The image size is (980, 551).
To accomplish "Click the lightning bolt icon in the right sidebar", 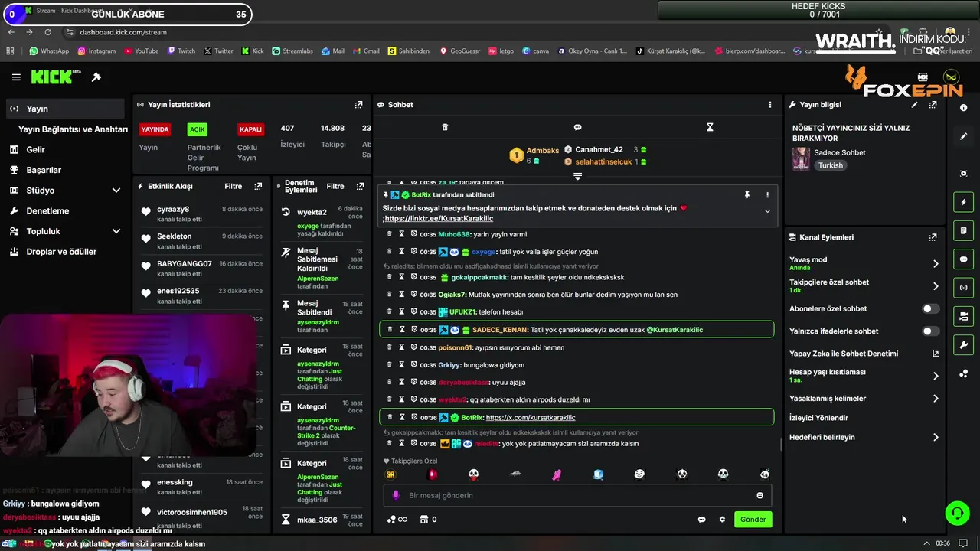I will [963, 203].
